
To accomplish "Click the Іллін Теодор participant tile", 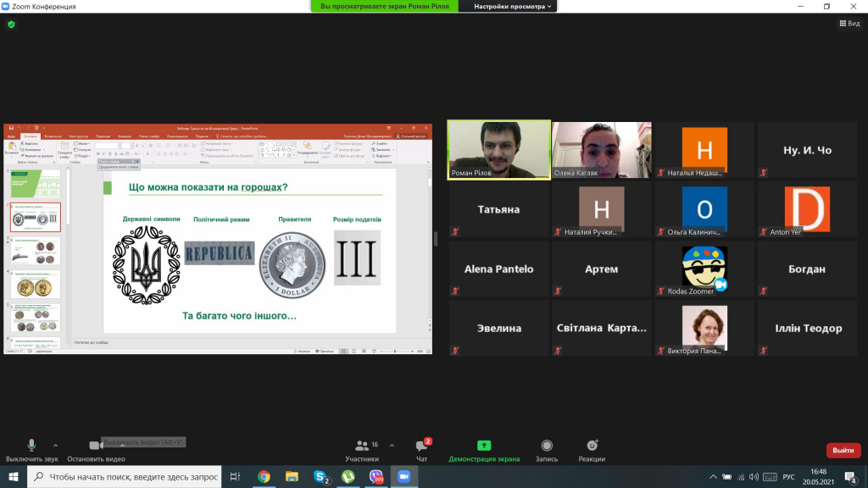I will click(807, 328).
